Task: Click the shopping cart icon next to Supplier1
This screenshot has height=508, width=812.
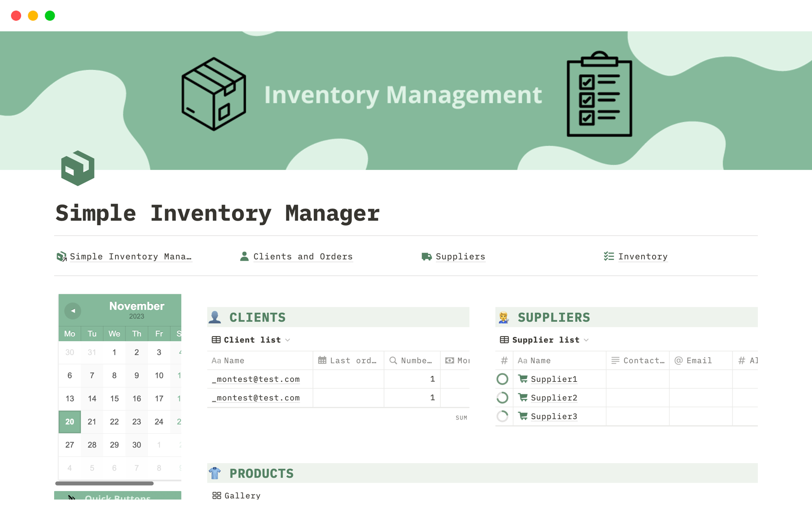Action: click(x=523, y=378)
